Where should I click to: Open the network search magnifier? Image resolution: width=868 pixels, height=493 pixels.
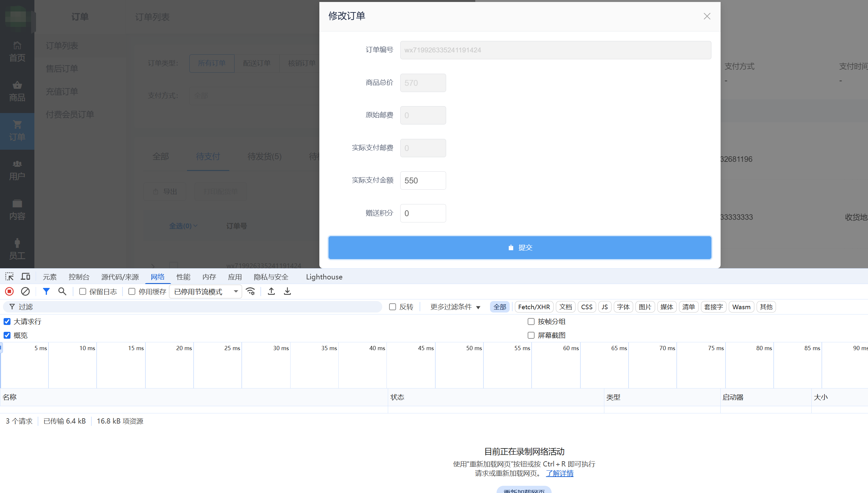point(62,291)
